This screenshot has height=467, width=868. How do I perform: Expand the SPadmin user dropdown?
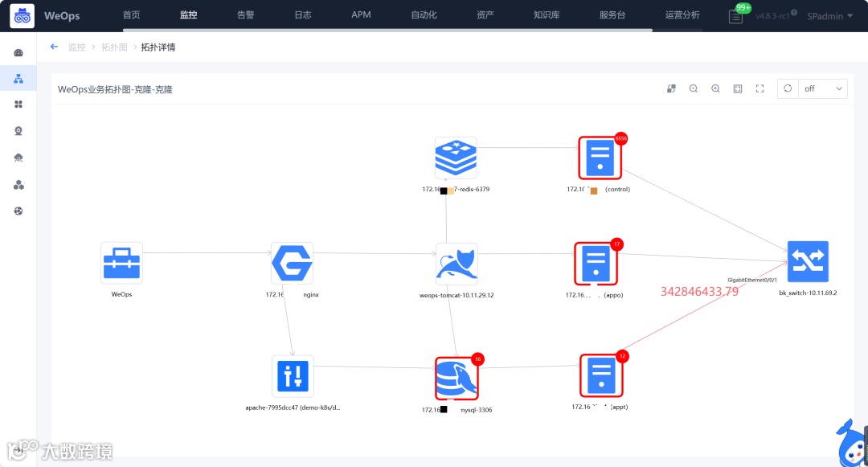pos(829,16)
